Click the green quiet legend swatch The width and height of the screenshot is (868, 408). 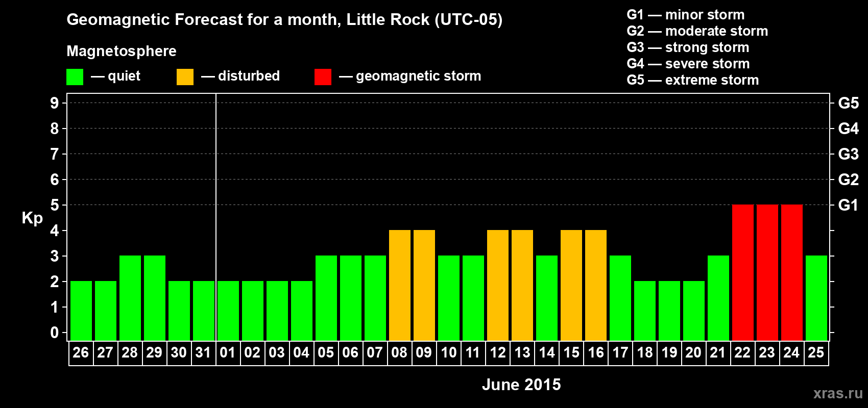[x=75, y=77]
